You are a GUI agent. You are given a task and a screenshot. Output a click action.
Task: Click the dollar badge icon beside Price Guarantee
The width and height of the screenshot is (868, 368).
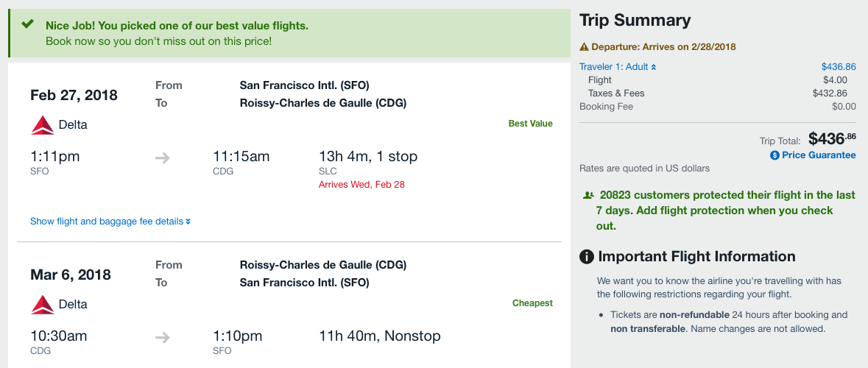pos(775,155)
